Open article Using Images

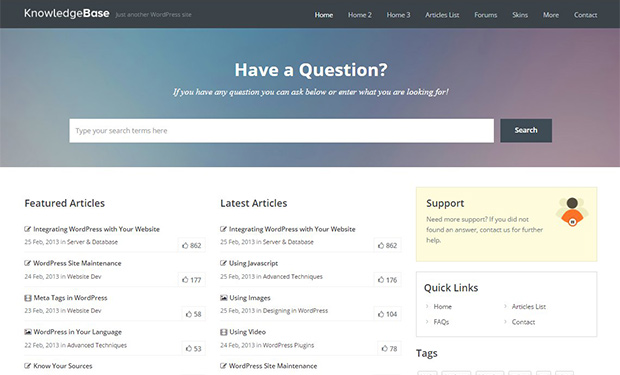pos(250,298)
